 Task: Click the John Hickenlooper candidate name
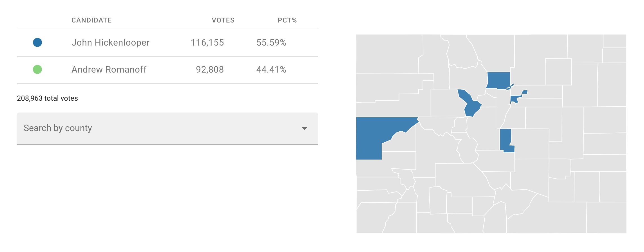(x=110, y=42)
